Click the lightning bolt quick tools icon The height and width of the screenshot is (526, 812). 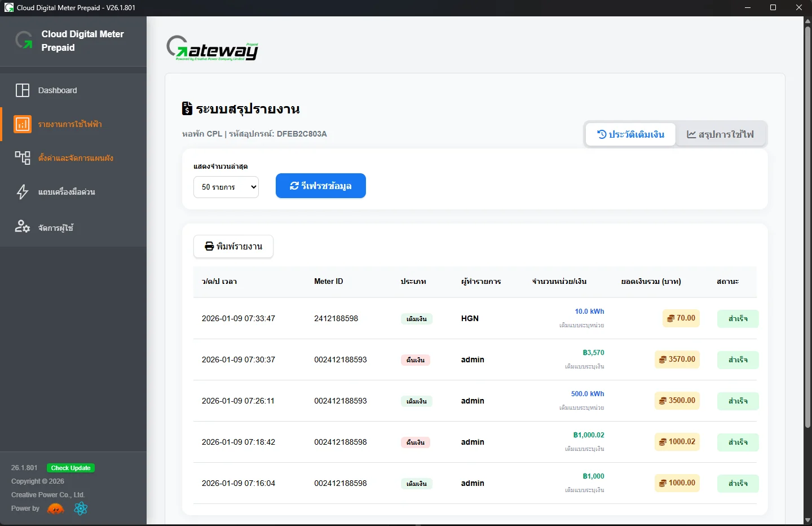pyautogui.click(x=23, y=192)
